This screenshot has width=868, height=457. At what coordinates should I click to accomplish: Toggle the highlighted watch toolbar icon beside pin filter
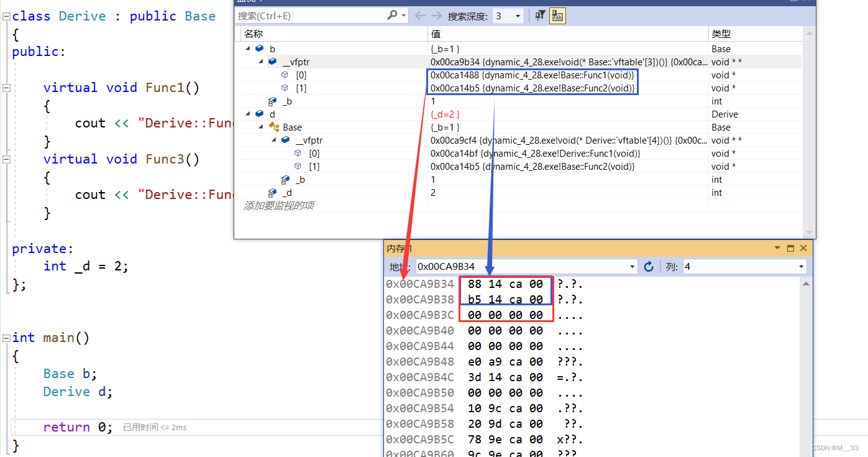tap(557, 16)
